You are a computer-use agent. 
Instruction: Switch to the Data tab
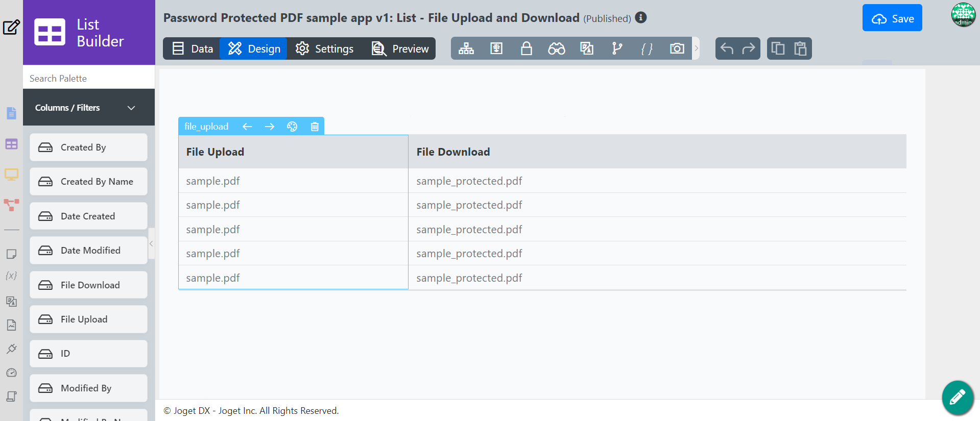(x=192, y=48)
